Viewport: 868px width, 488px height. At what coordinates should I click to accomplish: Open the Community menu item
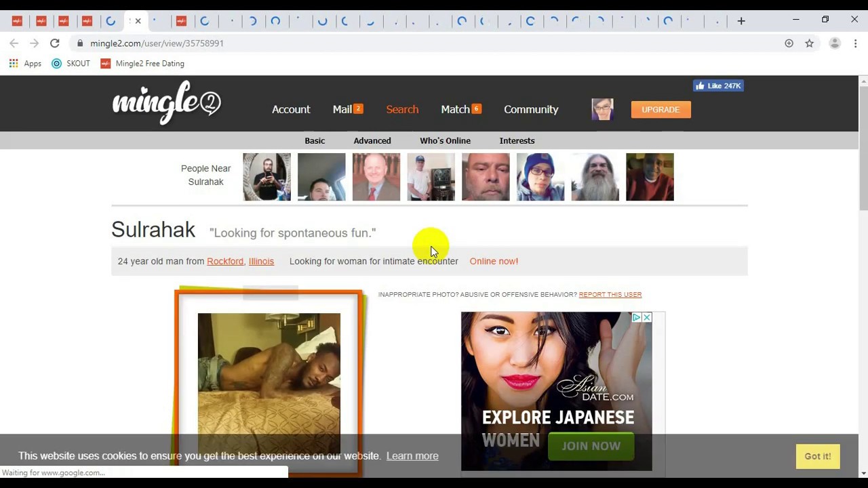pos(531,109)
